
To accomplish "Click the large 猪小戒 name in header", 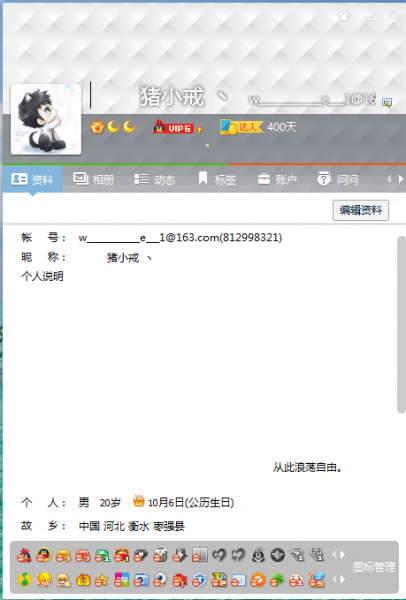I will pos(171,96).
